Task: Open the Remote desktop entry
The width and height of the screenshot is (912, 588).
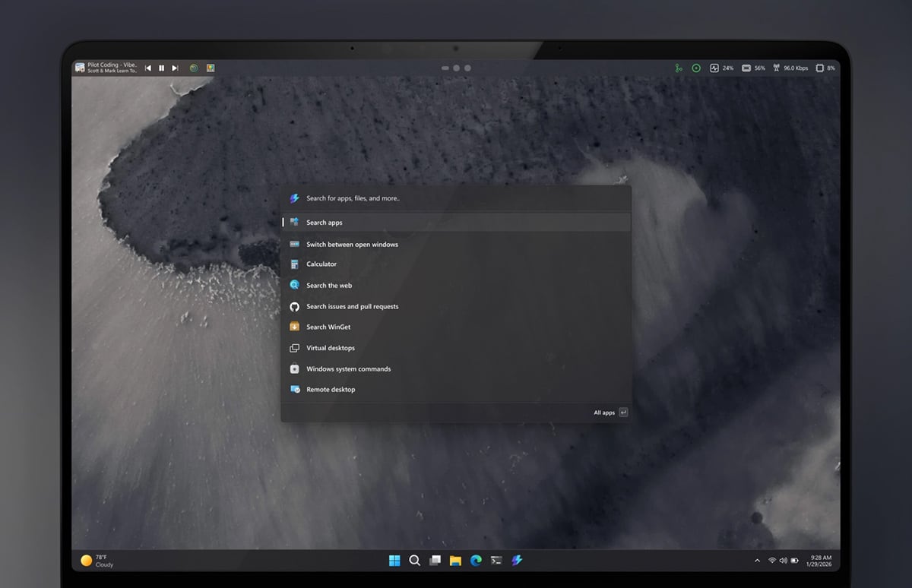Action: click(x=456, y=389)
